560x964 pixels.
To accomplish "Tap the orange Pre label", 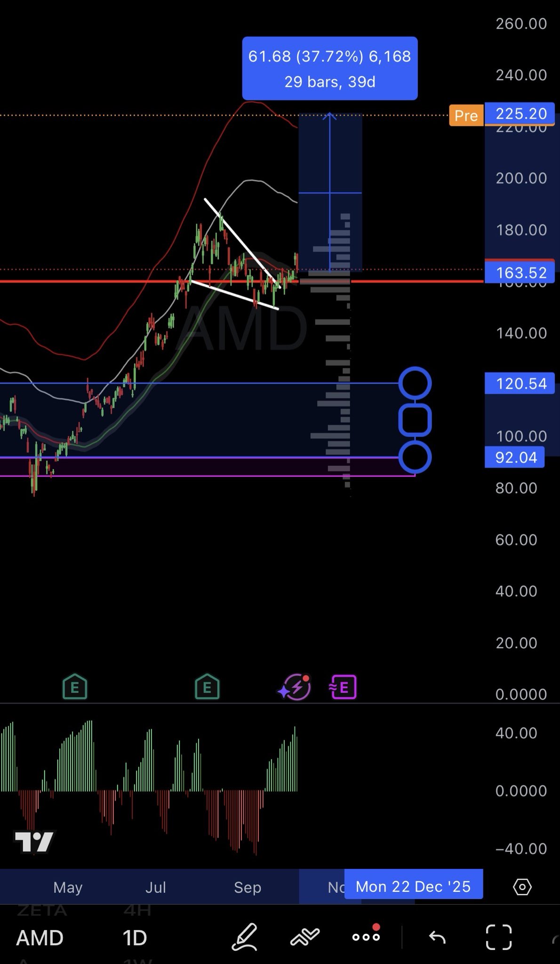I will [466, 115].
